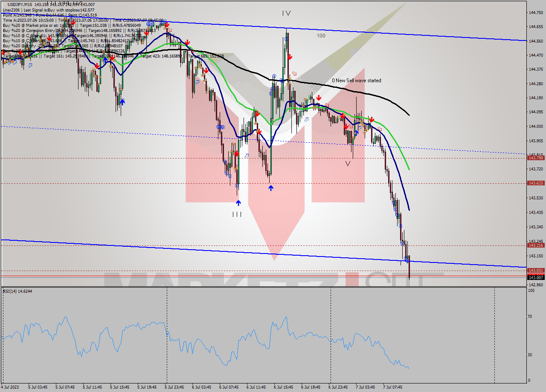Select the red sell arrow above the IV wave spike

pyautogui.click(x=290, y=57)
